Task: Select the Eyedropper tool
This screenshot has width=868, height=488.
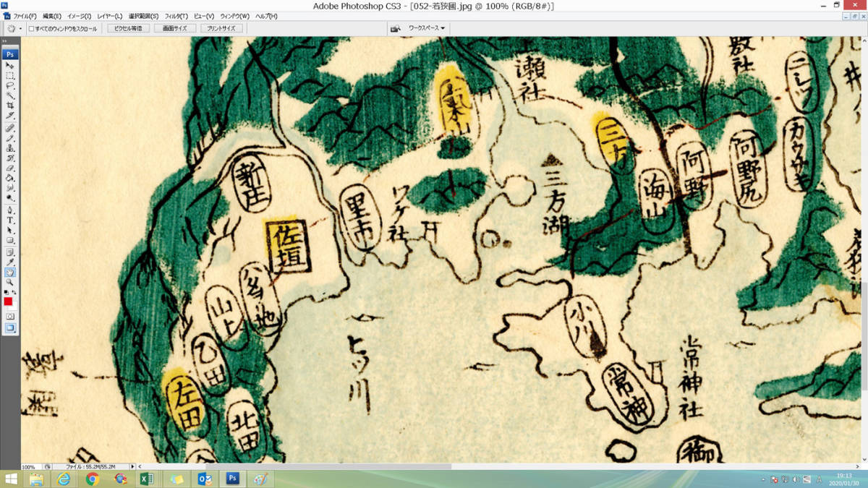Action: point(10,262)
